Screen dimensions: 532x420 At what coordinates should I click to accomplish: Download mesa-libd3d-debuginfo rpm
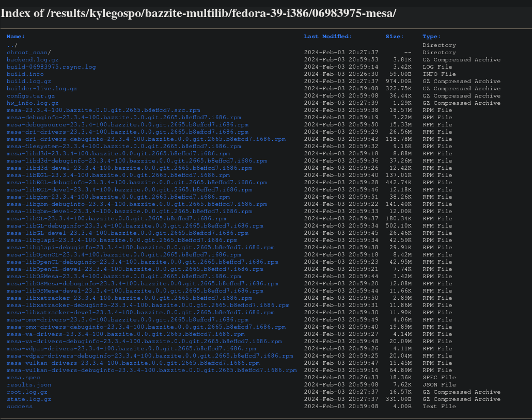[137, 160]
